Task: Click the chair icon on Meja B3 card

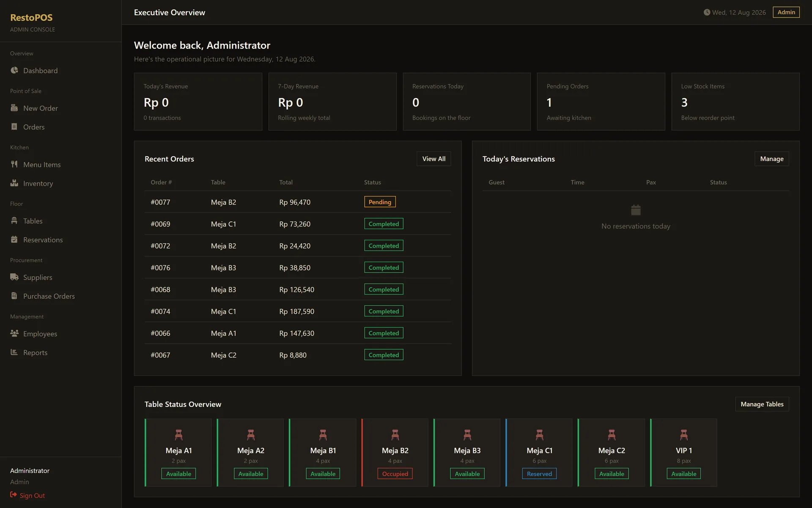Action: click(x=467, y=435)
